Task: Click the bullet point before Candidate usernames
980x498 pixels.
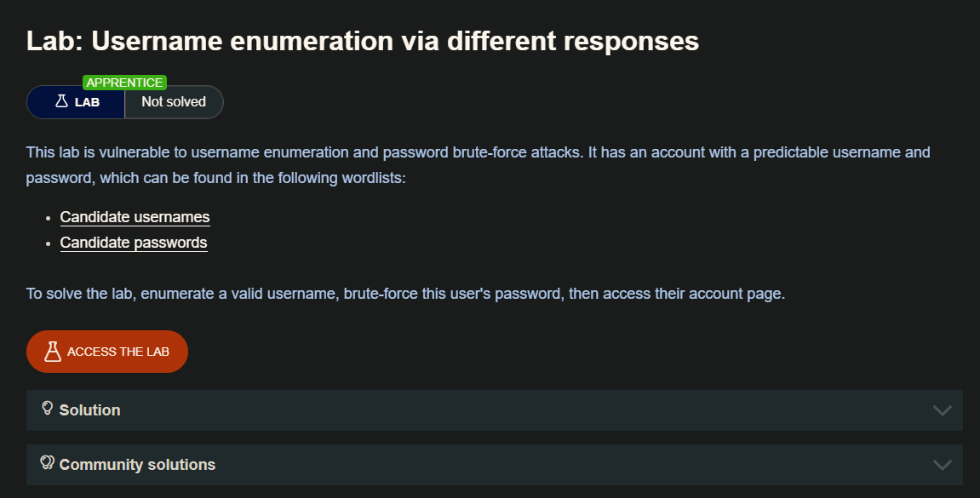Action: tap(48, 218)
